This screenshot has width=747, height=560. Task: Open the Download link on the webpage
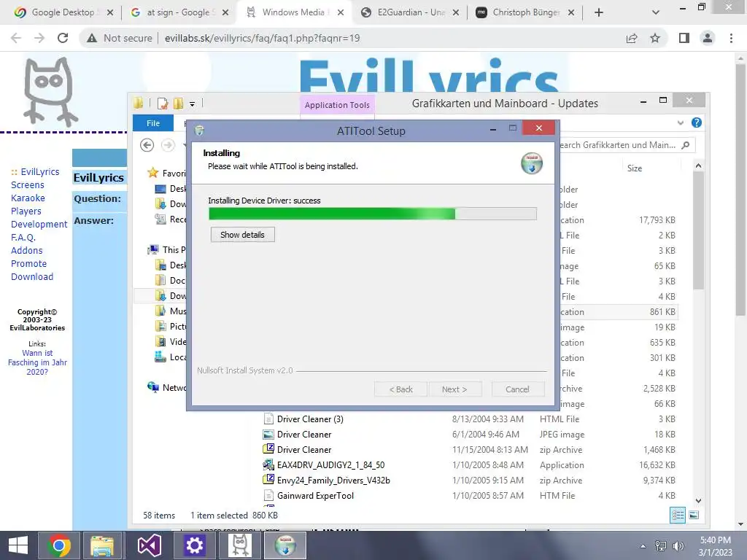tap(32, 276)
